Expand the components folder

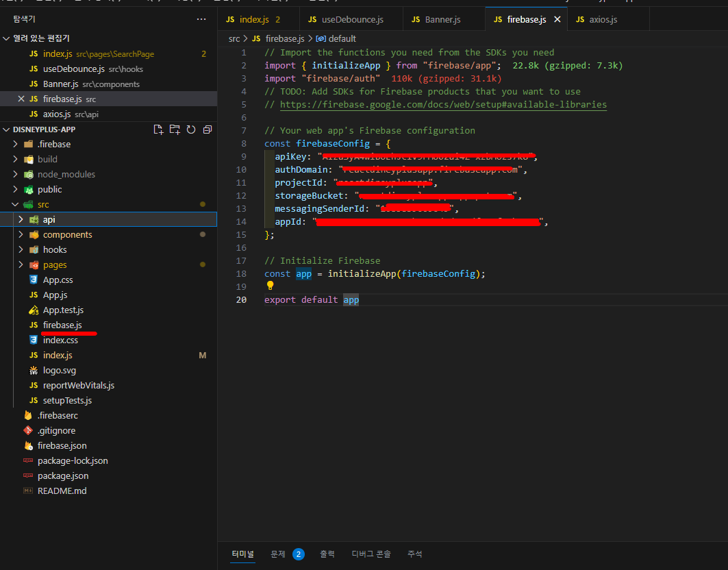(x=21, y=234)
